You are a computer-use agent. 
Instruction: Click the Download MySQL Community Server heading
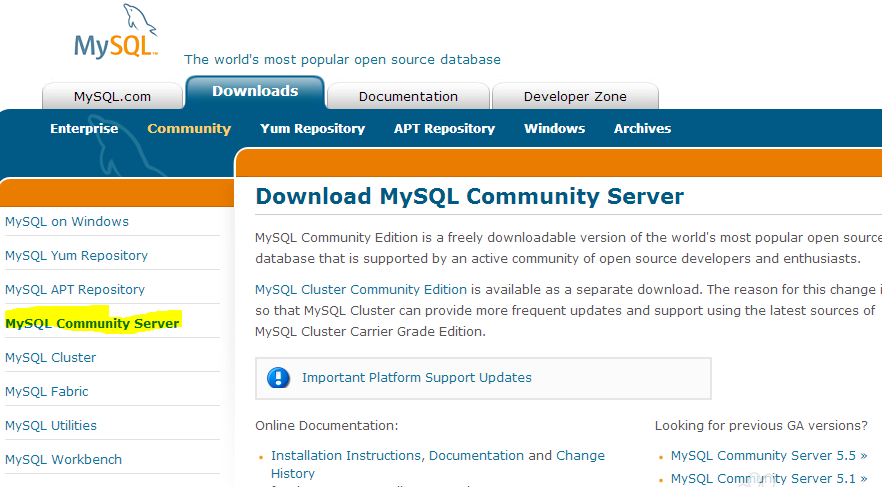coord(470,196)
